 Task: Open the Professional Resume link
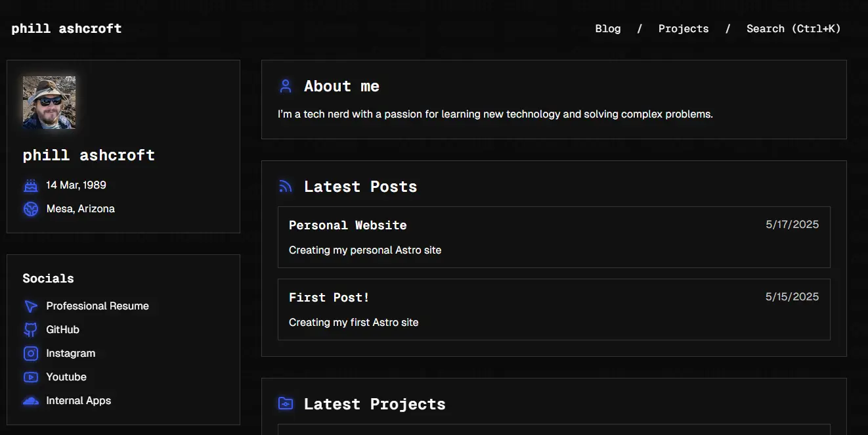(x=97, y=306)
